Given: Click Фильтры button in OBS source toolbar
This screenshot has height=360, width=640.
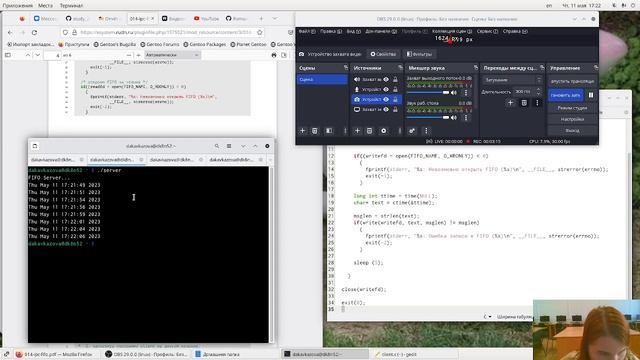Looking at the screenshot, I should tap(419, 54).
